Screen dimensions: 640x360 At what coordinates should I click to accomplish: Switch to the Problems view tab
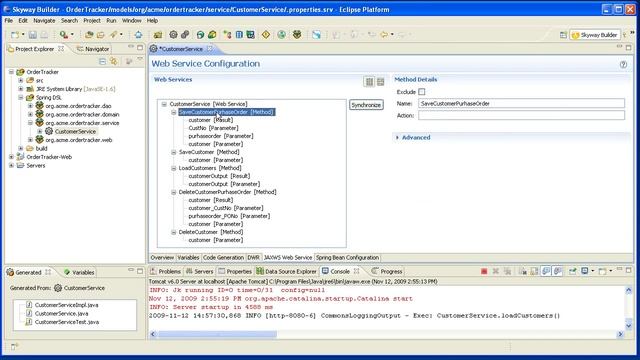pyautogui.click(x=165, y=271)
